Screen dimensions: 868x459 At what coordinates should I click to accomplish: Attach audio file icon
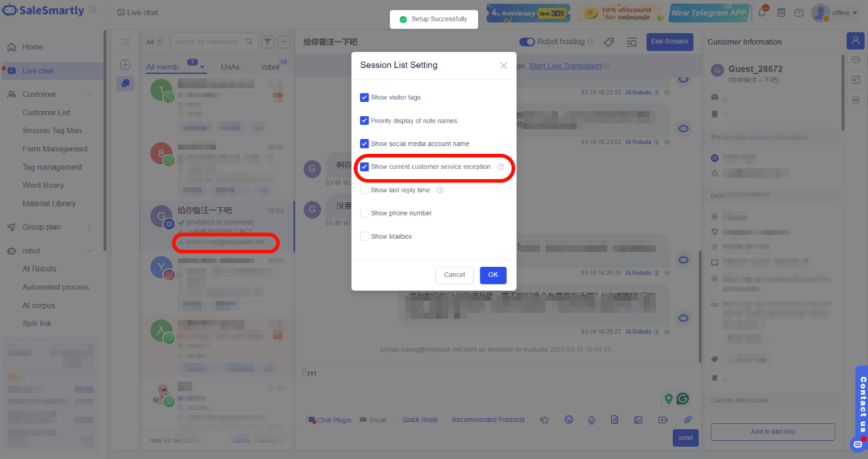614,420
